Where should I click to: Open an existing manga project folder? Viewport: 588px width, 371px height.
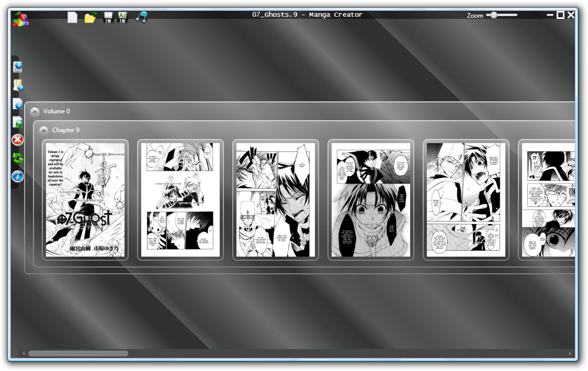(90, 18)
